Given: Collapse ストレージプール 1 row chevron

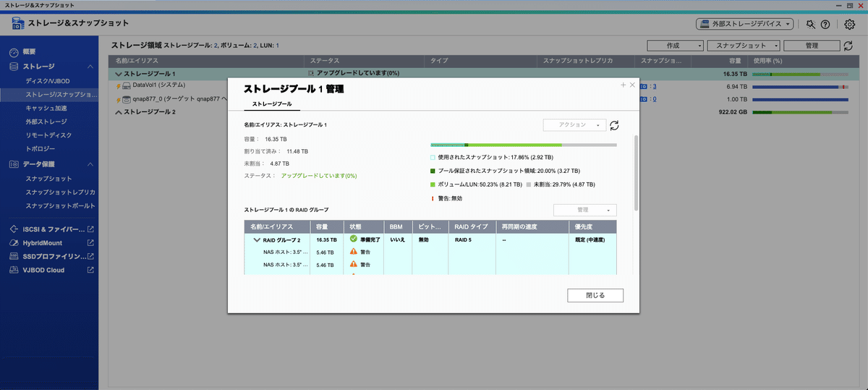Looking at the screenshot, I should tap(119, 74).
